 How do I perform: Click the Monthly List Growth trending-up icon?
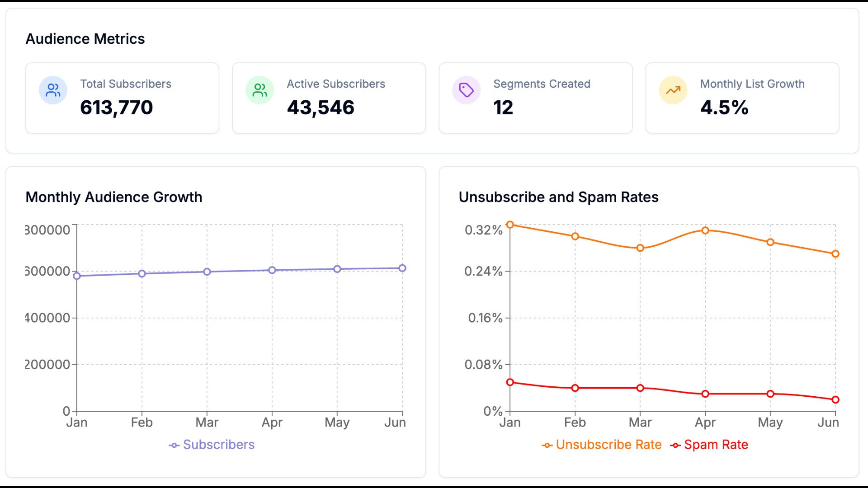[673, 90]
